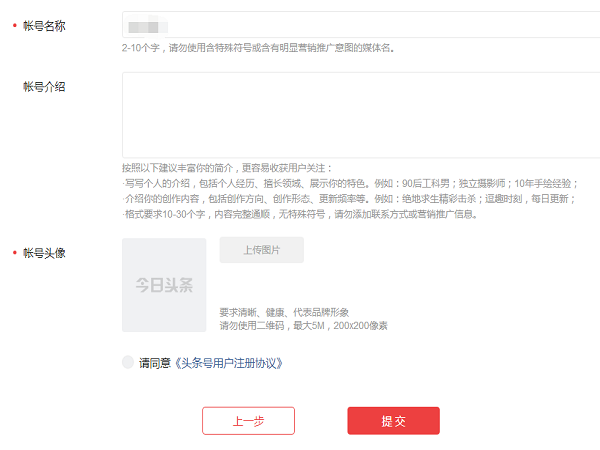Click the line starting 写写个人的介绍
The image size is (600, 450).
350,184
